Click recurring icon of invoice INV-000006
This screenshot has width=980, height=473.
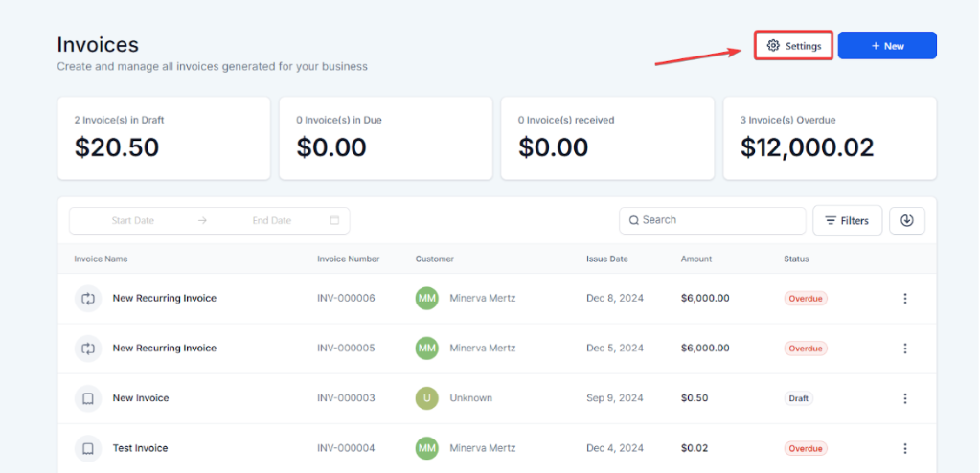coord(88,299)
